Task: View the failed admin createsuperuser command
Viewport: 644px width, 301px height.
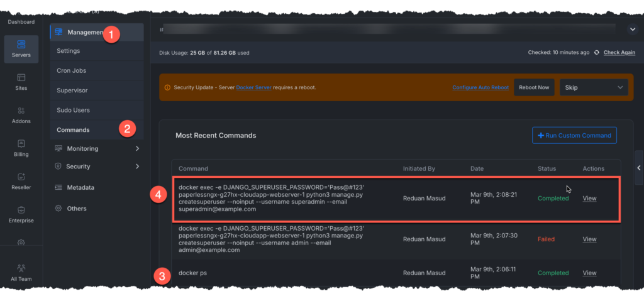Action: 589,239
